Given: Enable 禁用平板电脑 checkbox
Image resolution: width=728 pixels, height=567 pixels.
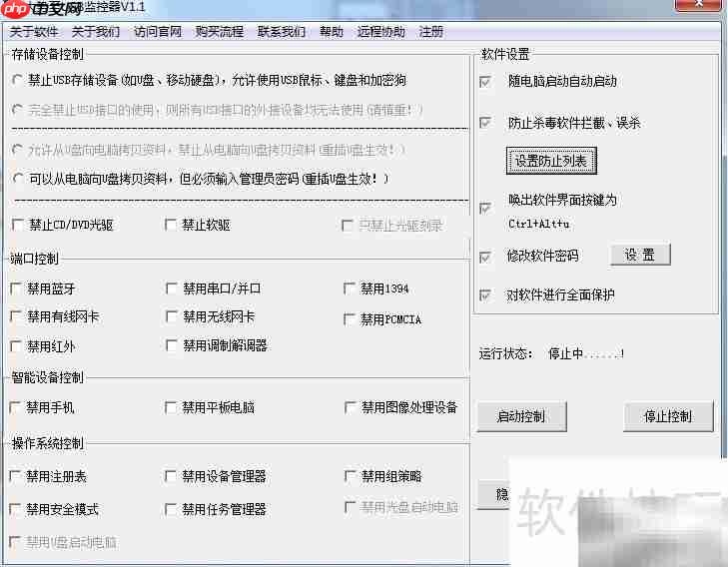Looking at the screenshot, I should 171,407.
